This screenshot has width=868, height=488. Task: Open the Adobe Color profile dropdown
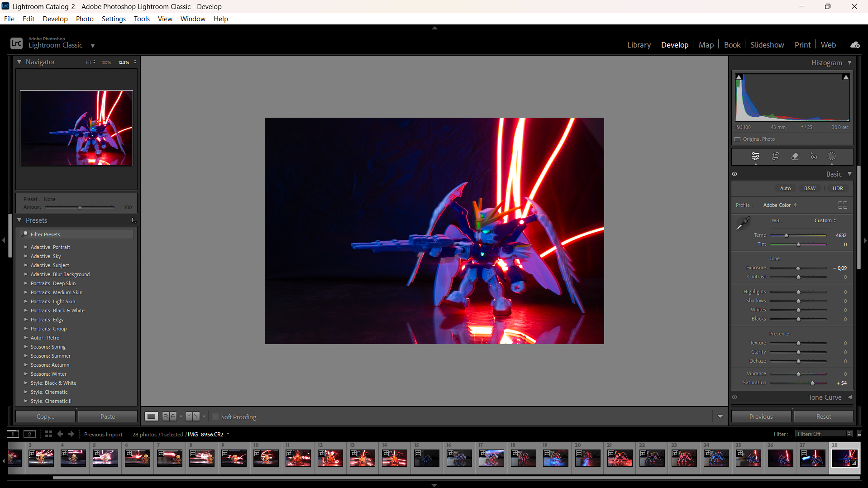pos(780,205)
